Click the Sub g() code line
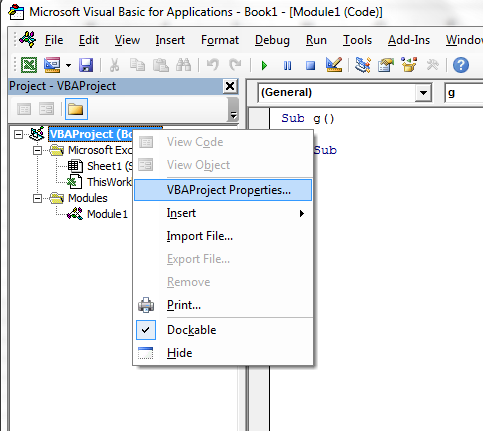Viewport: 483px width, 431px height. (307, 118)
